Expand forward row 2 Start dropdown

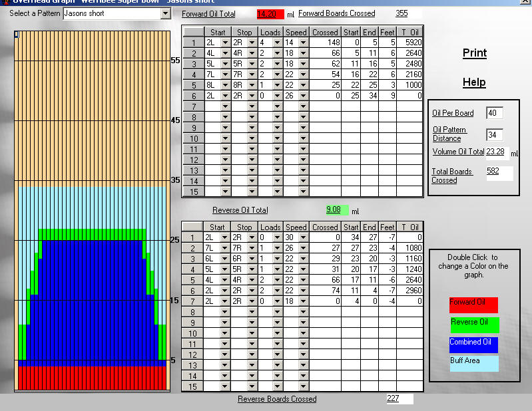225,53
